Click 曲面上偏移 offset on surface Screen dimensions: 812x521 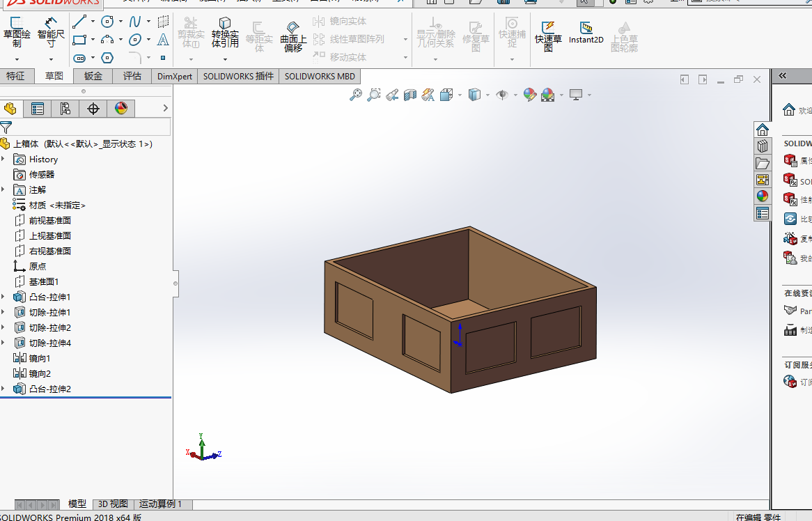click(293, 36)
